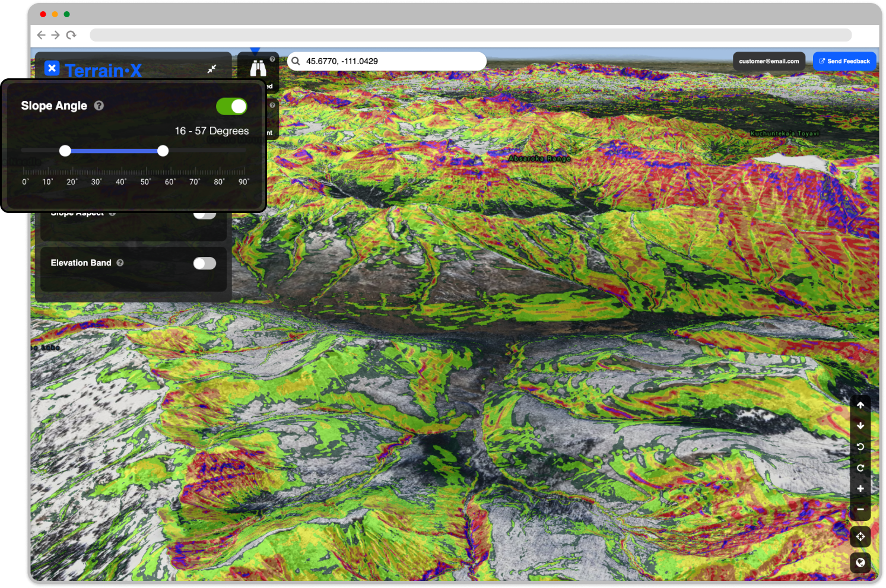Click the crosshair locate button
Image resolution: width=886 pixels, height=588 pixels.
[860, 536]
